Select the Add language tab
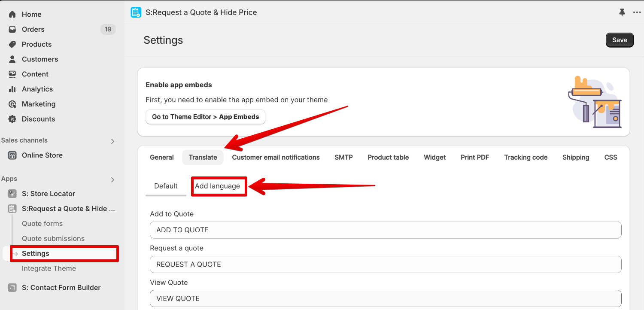This screenshot has height=310, width=644. pos(218,186)
